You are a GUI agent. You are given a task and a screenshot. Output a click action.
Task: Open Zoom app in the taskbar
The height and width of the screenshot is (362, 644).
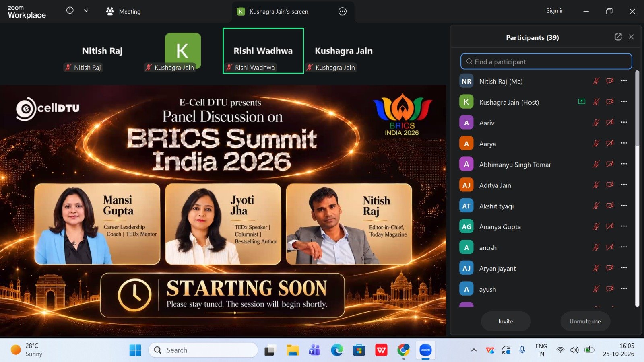pyautogui.click(x=425, y=350)
